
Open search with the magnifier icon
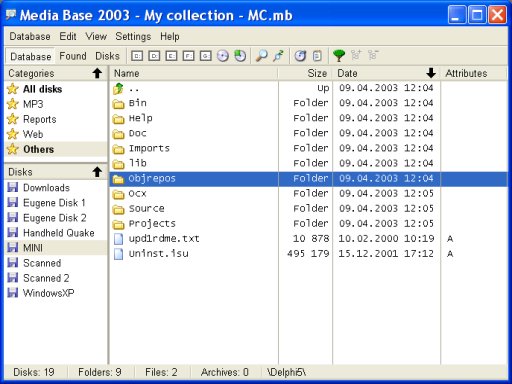point(262,56)
